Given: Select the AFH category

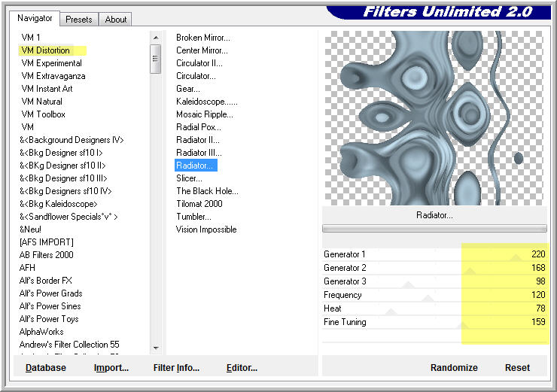Looking at the screenshot, I should [27, 267].
